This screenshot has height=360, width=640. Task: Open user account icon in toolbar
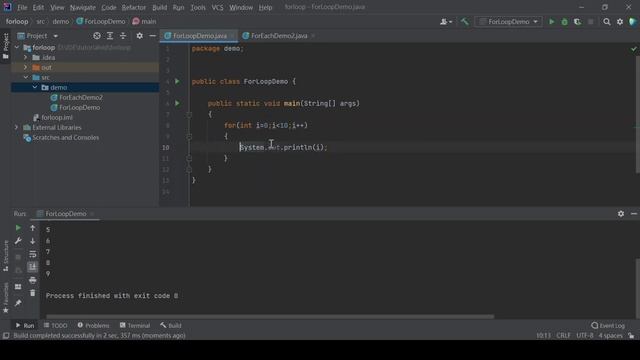pyautogui.click(x=446, y=22)
